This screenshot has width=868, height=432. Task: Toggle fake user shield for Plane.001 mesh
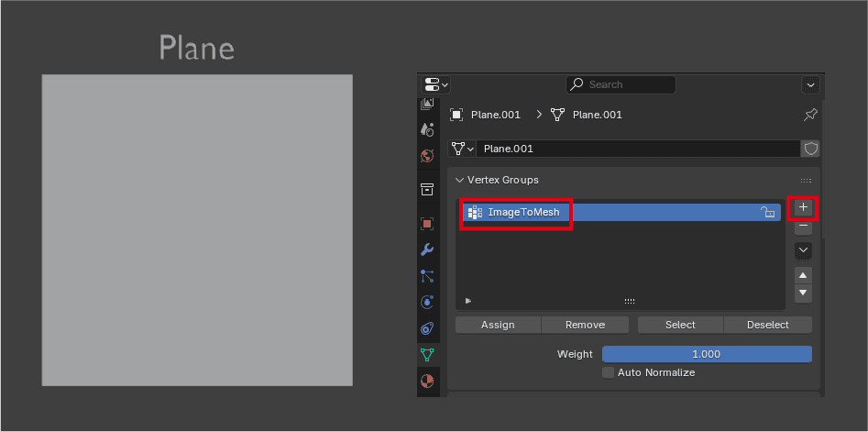point(810,149)
